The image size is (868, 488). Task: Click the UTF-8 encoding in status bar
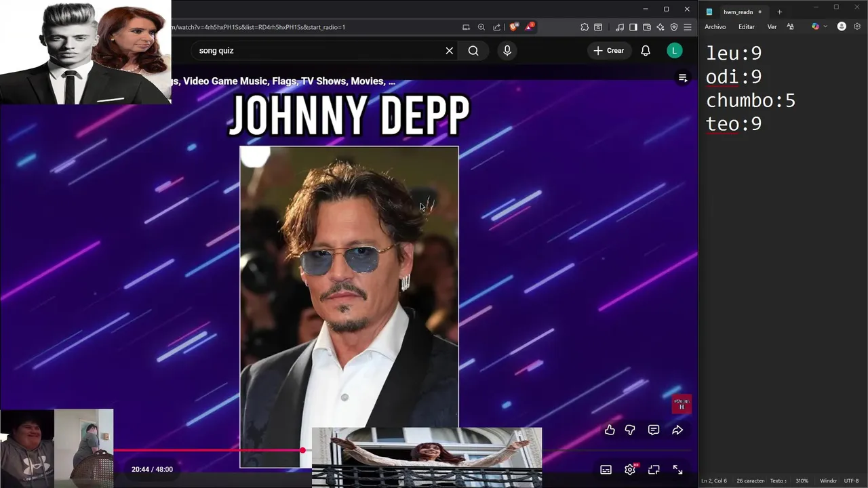(852, 481)
